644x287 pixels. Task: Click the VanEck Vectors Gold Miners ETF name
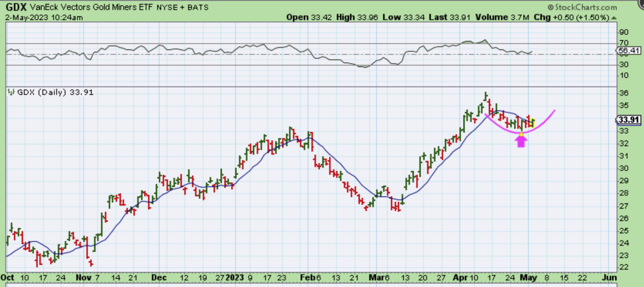pyautogui.click(x=91, y=7)
